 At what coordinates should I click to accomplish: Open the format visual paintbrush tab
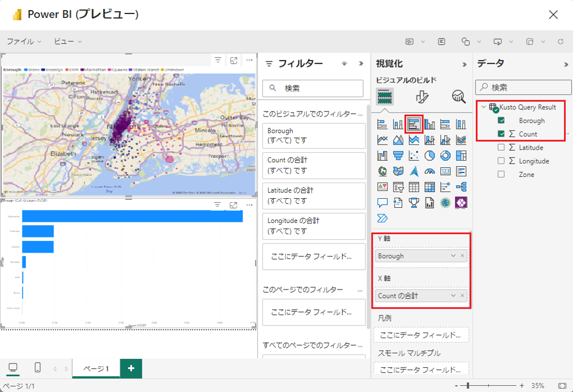pos(422,97)
